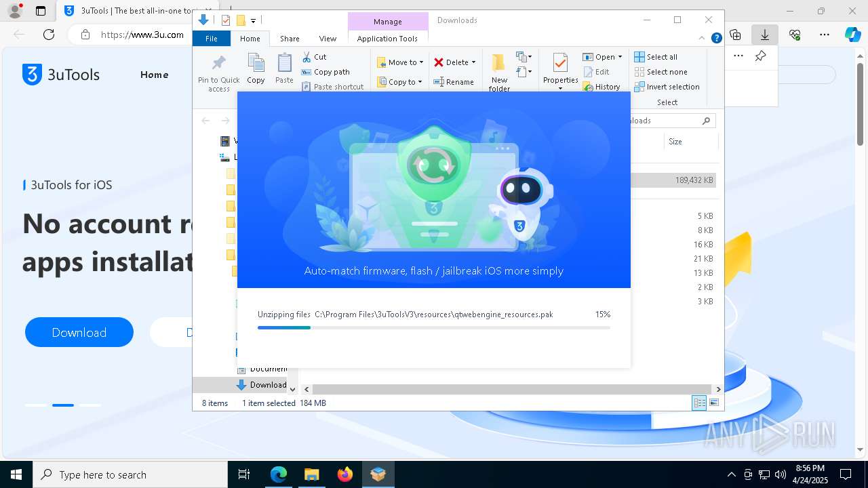Collapse the Explorer ribbon chevron
868x488 pixels.
tap(702, 39)
